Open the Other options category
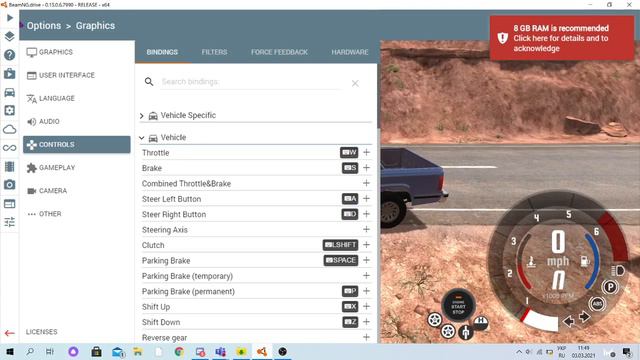This screenshot has height=360, width=640. point(77,214)
